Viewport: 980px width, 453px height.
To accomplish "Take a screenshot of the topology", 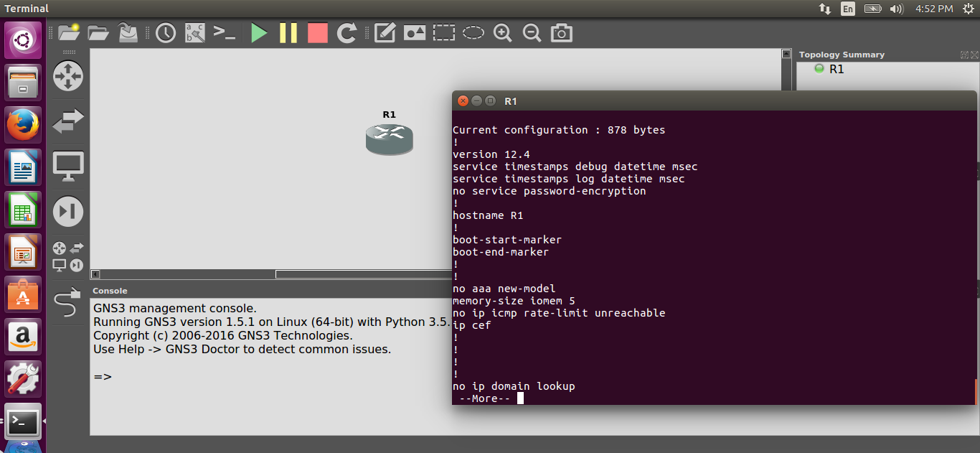I will (x=561, y=33).
